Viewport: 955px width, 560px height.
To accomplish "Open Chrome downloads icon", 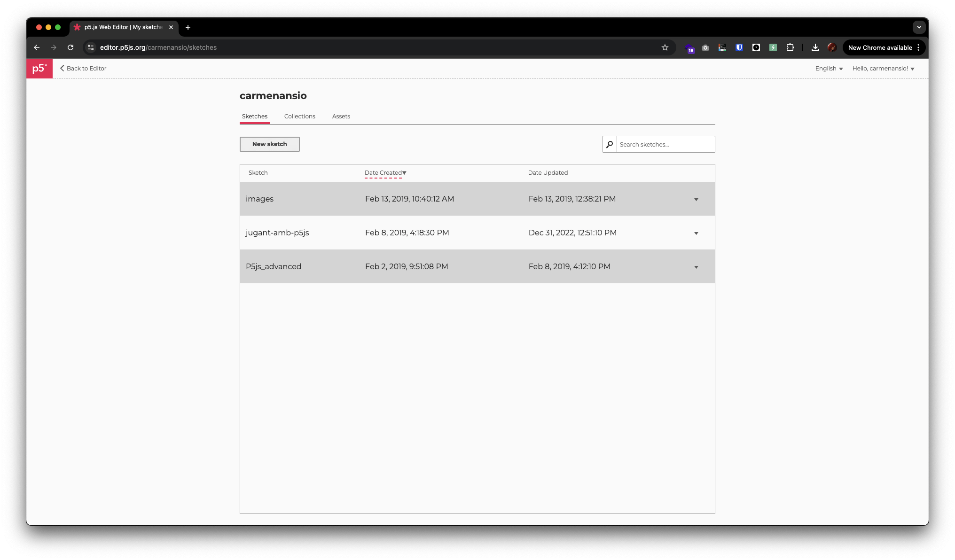I will 815,47.
